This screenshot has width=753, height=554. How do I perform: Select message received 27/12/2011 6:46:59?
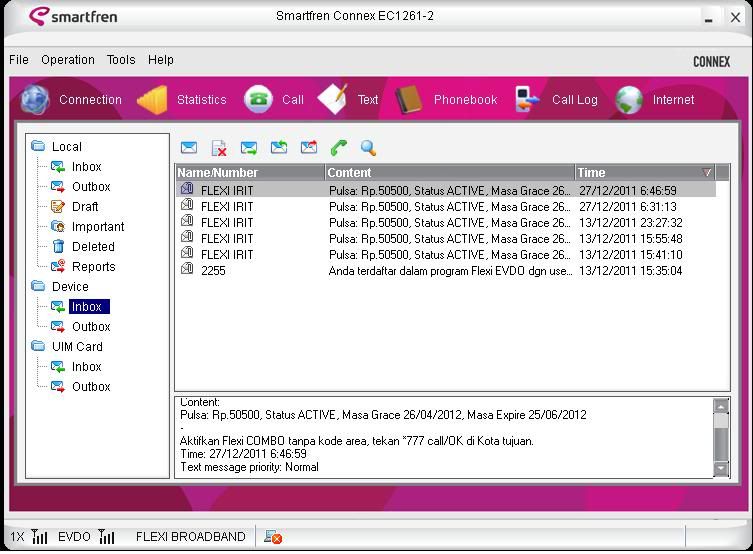pyautogui.click(x=446, y=191)
